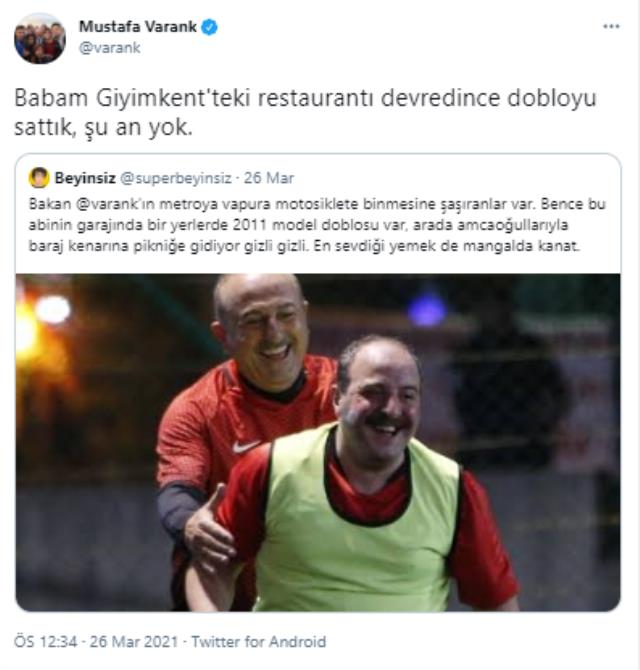Image resolution: width=640 pixels, height=670 pixels.
Task: Open the quoted tweet text body
Action: [317, 225]
